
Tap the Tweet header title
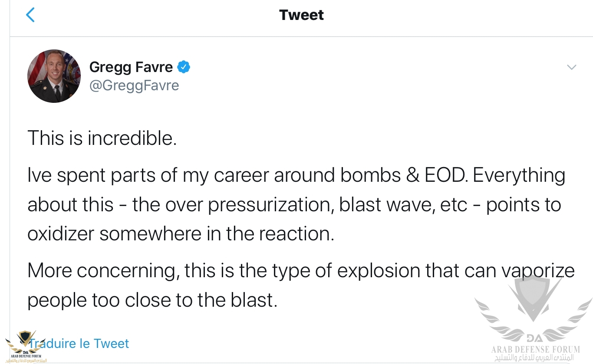click(x=301, y=15)
